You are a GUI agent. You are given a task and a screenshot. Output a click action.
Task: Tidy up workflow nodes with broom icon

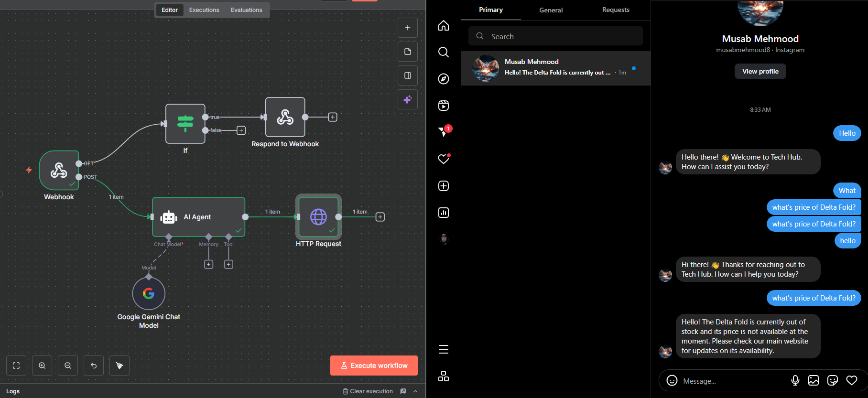[x=119, y=366]
